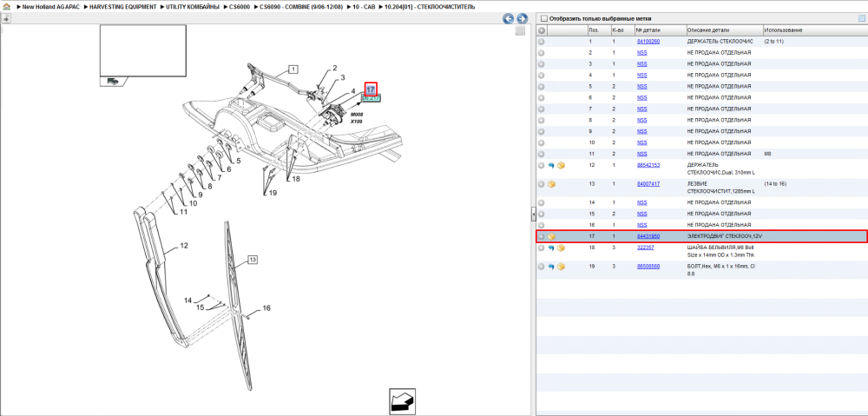The image size is (868, 416).
Task: Select callout 13 label in the diagram
Action: click(253, 259)
